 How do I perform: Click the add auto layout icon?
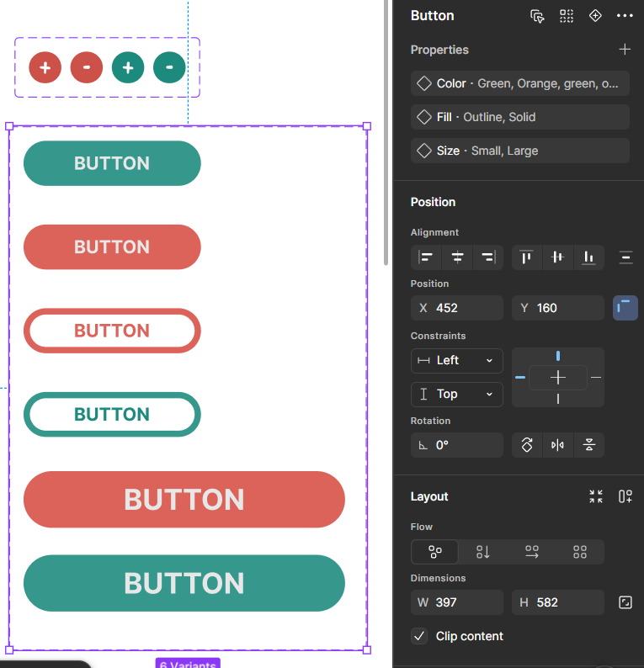tap(625, 496)
